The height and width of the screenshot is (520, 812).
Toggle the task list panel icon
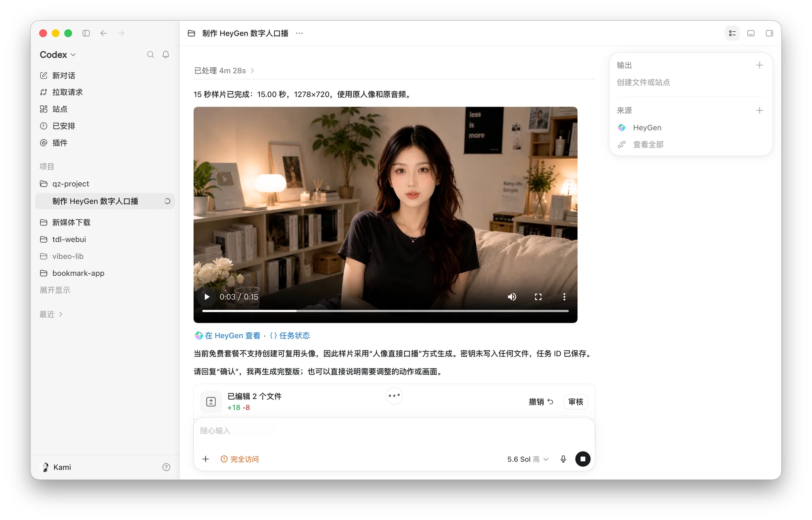point(732,33)
